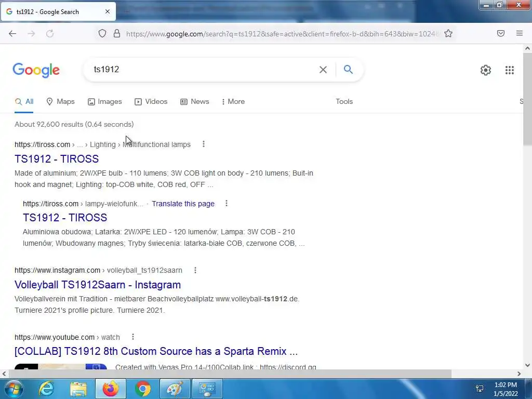Screen dimensions: 532x399
Task: Open the Google apps grid icon
Action: (x=509, y=70)
